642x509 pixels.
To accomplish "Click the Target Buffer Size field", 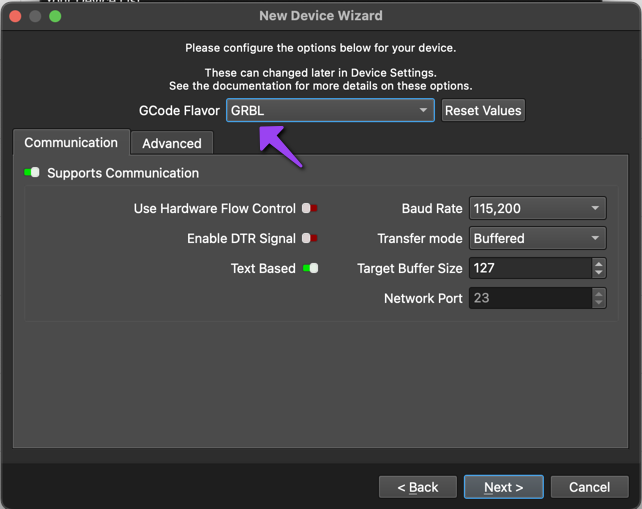I will 530,268.
